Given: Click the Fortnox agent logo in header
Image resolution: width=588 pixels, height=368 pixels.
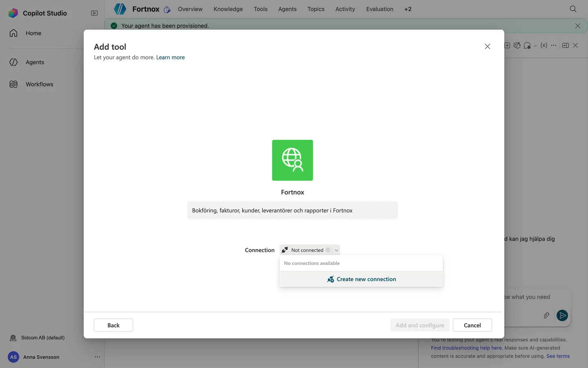Looking at the screenshot, I should [120, 9].
